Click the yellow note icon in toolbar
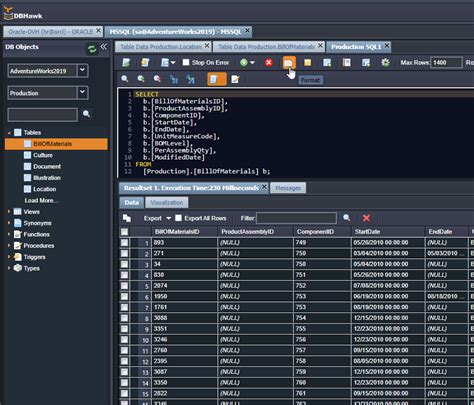The image size is (474, 405). (308, 62)
